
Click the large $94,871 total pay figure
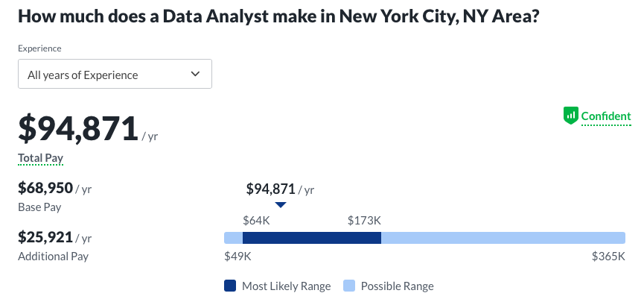(78, 128)
